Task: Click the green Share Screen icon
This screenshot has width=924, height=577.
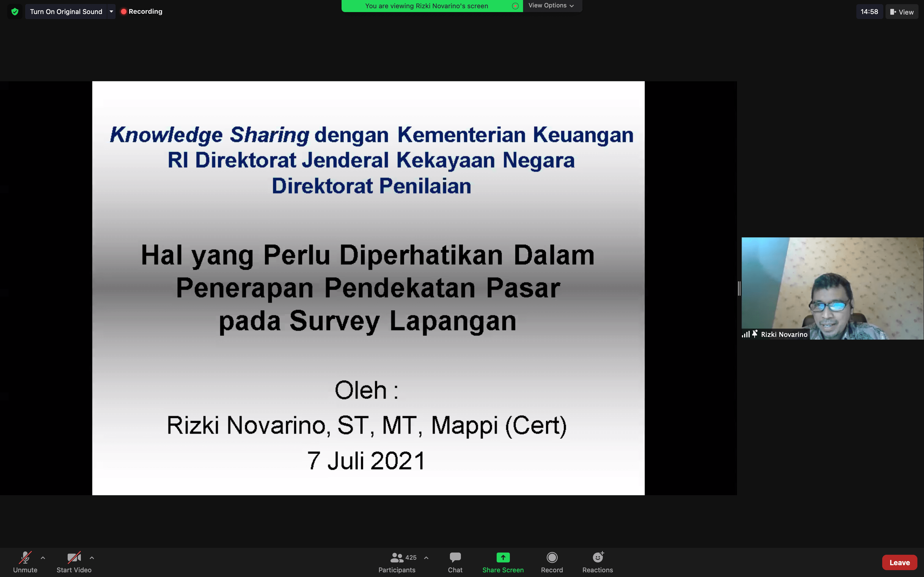Action: coord(503,557)
